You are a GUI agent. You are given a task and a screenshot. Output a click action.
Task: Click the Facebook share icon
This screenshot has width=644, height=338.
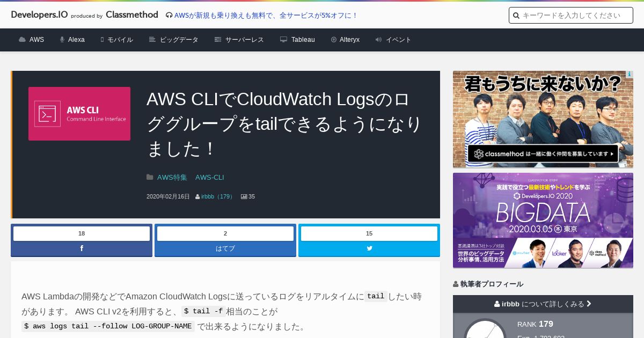[x=82, y=248]
